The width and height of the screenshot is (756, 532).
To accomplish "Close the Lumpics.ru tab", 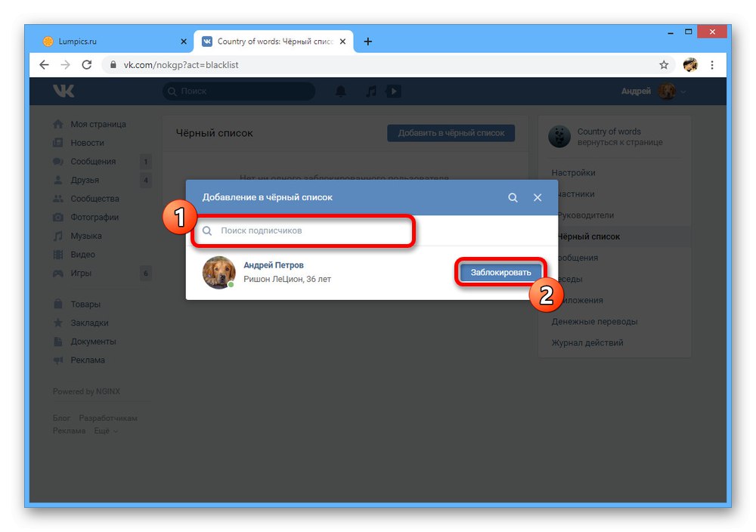I will point(183,42).
